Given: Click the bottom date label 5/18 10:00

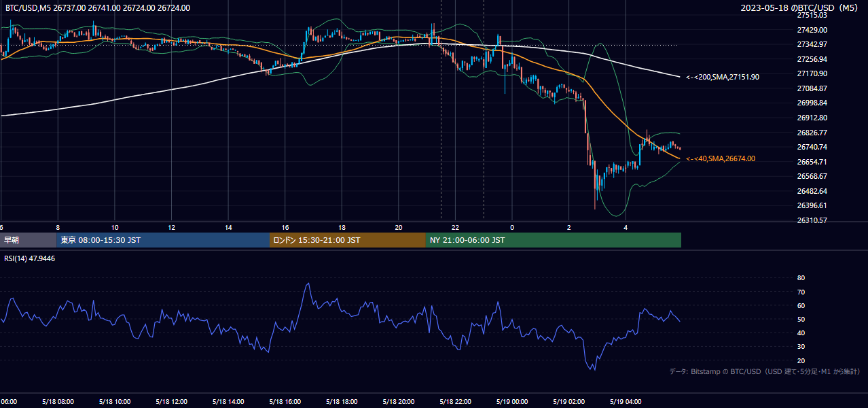Looking at the screenshot, I should coord(115,402).
